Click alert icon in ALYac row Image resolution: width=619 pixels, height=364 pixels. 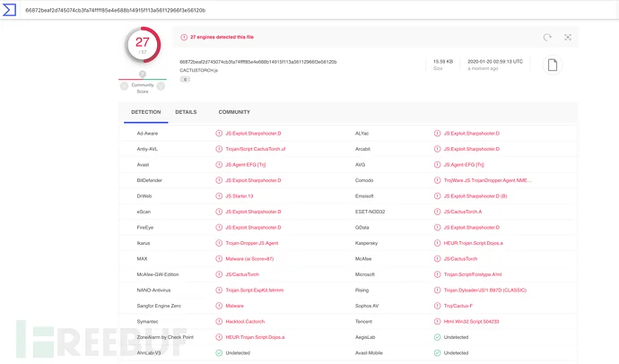tap(437, 134)
